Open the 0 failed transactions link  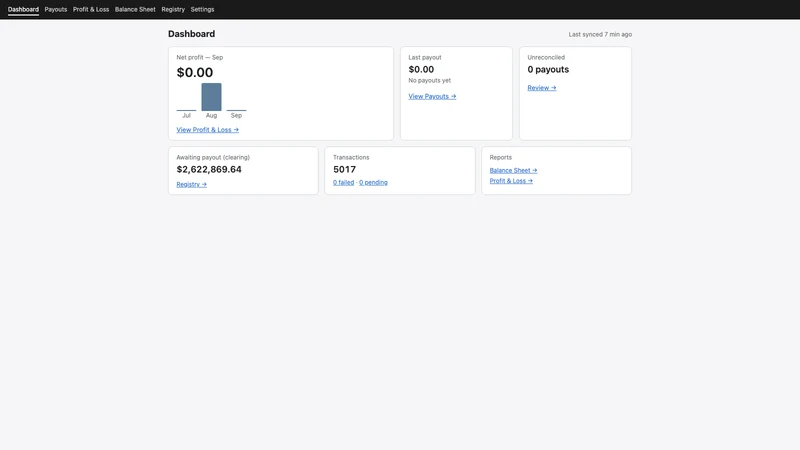click(343, 182)
